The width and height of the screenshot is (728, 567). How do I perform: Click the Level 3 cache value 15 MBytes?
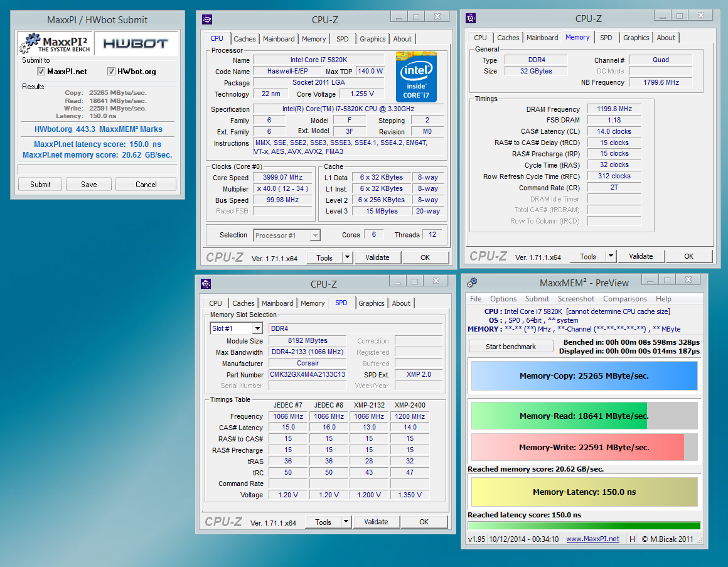tap(382, 211)
